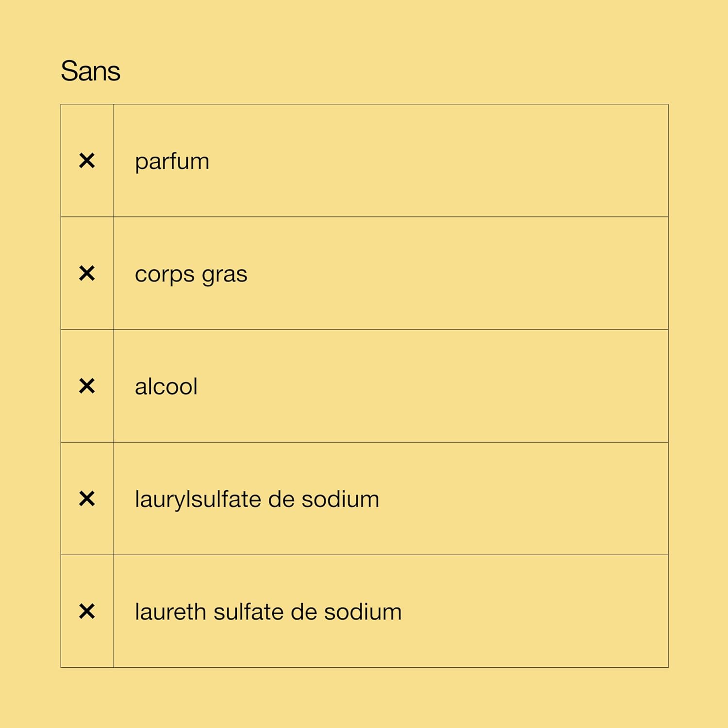Click 'de' in the laurylsulfate row
728x728 pixels.
tap(281, 499)
